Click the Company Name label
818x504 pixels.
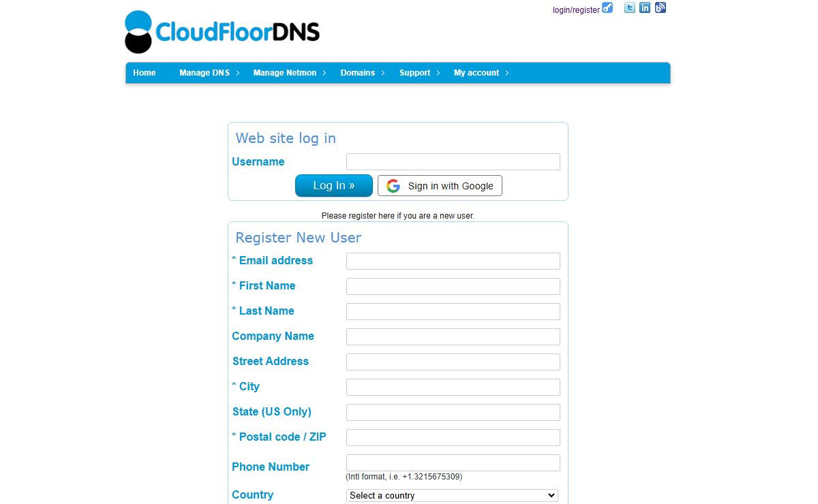tap(273, 336)
